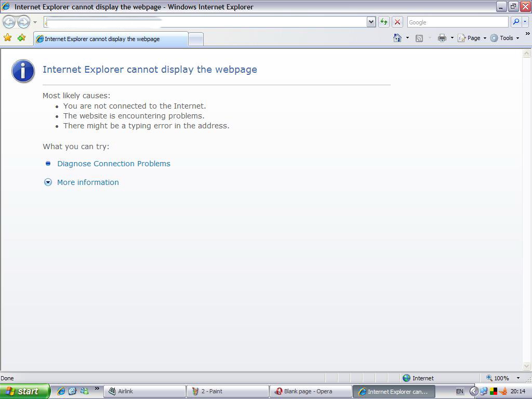
Task: Click Internet Explorer taskbar button
Action: click(x=394, y=391)
